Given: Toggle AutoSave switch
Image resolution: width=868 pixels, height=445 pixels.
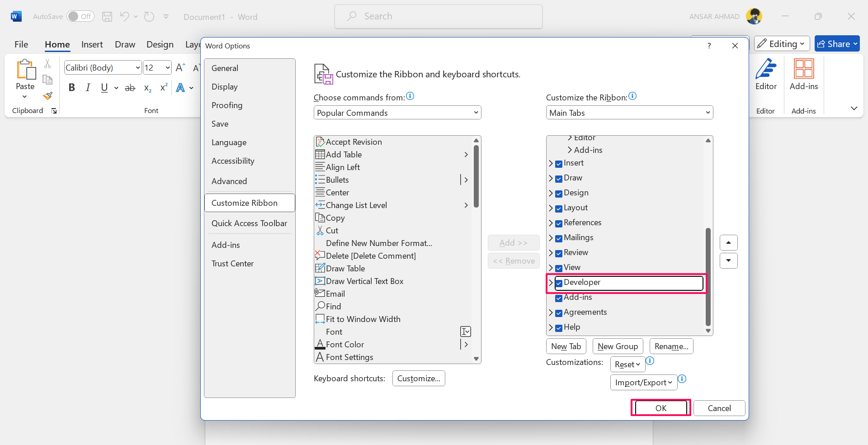Looking at the screenshot, I should tap(80, 16).
